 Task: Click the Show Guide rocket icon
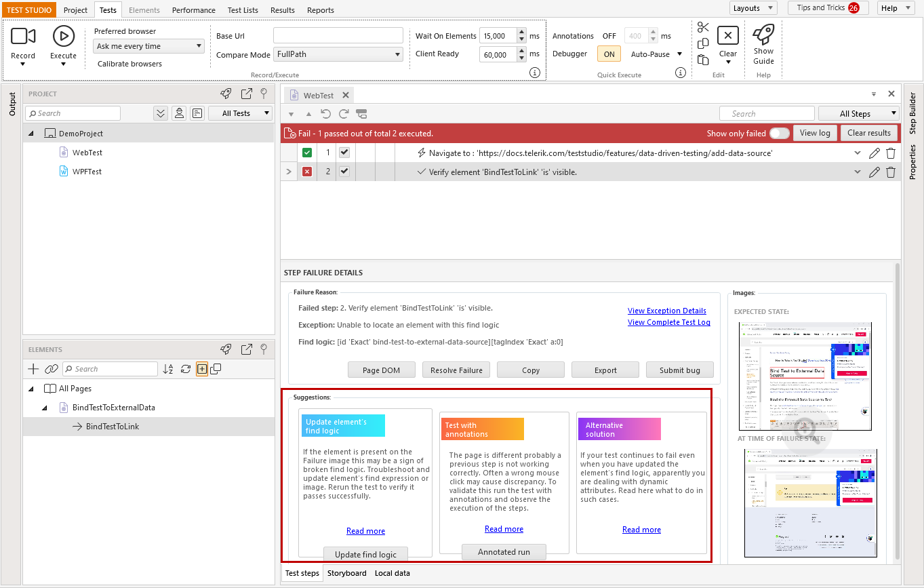coord(763,34)
